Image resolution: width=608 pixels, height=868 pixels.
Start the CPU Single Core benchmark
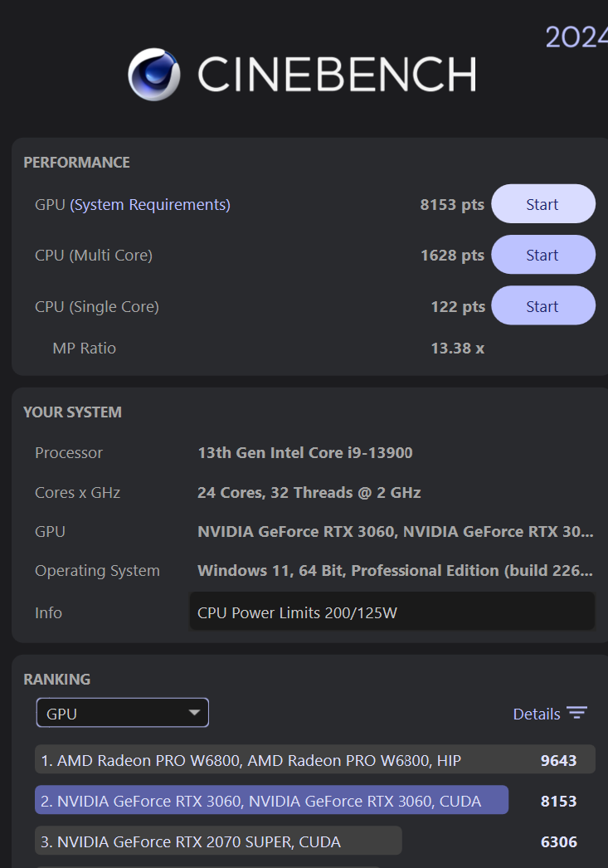click(x=543, y=305)
